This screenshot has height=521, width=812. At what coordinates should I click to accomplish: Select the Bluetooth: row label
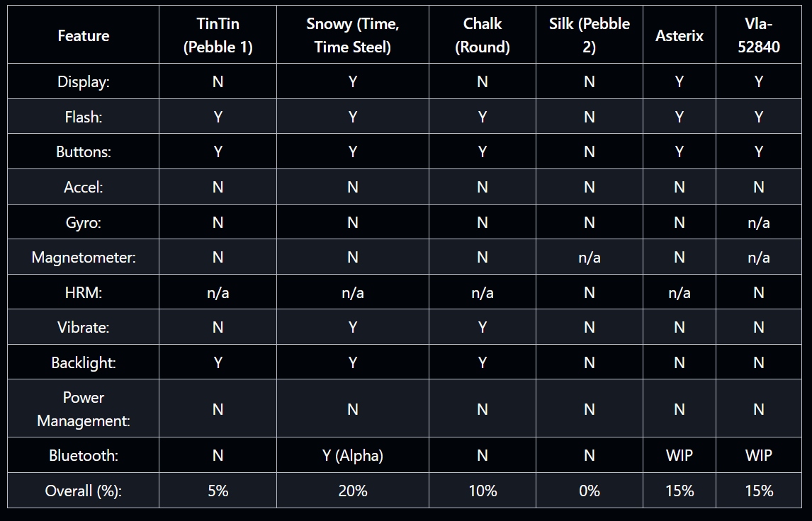click(84, 455)
